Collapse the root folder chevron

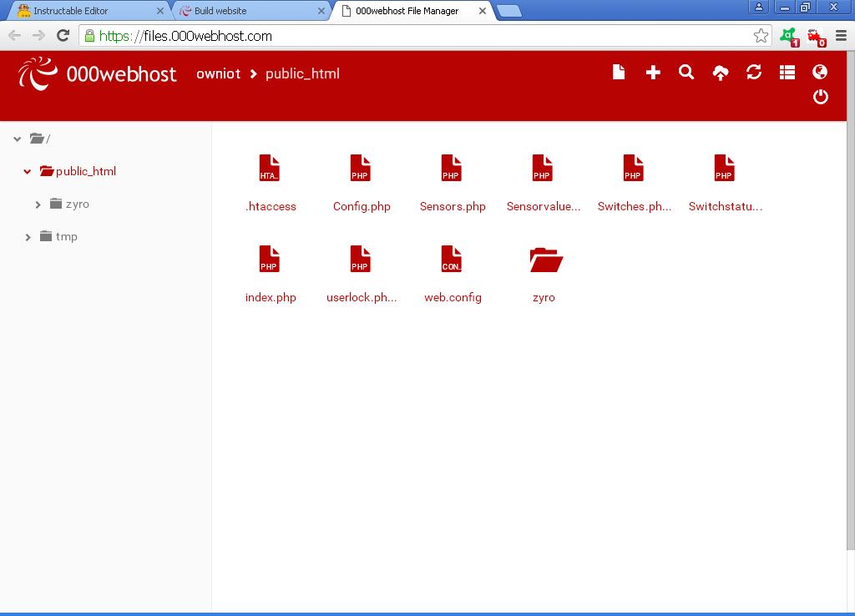click(18, 139)
